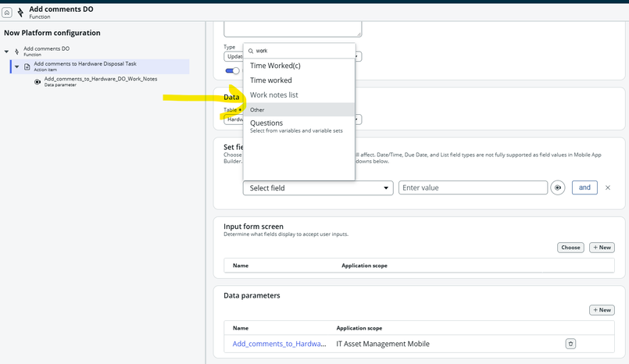629x364 pixels.
Task: Select Add comments to Hardware Disposal Task item
Action: (x=100, y=66)
